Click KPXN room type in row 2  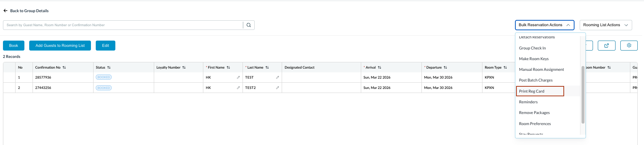coord(489,88)
